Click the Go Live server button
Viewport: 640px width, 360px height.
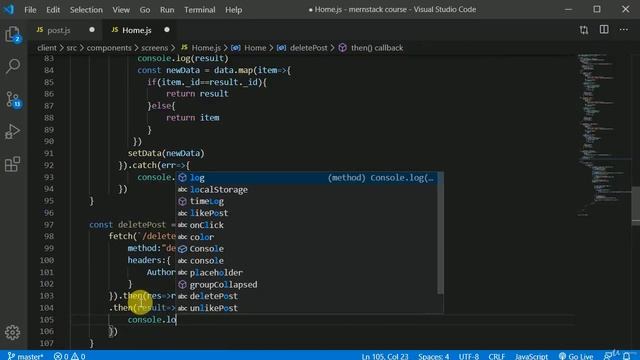[576, 356]
